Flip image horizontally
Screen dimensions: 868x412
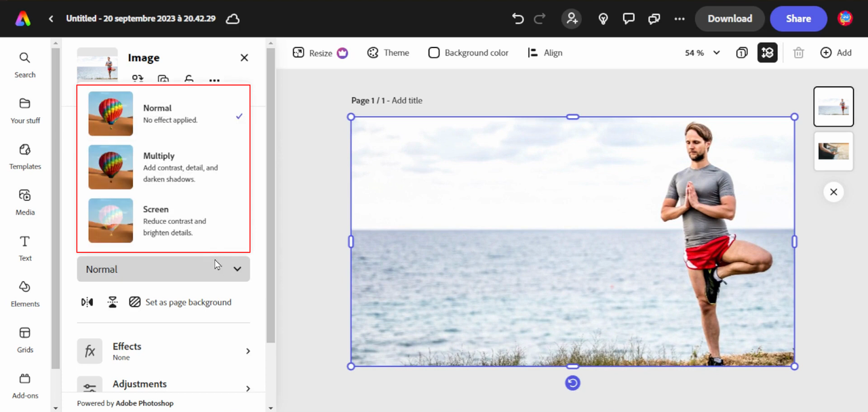click(87, 302)
